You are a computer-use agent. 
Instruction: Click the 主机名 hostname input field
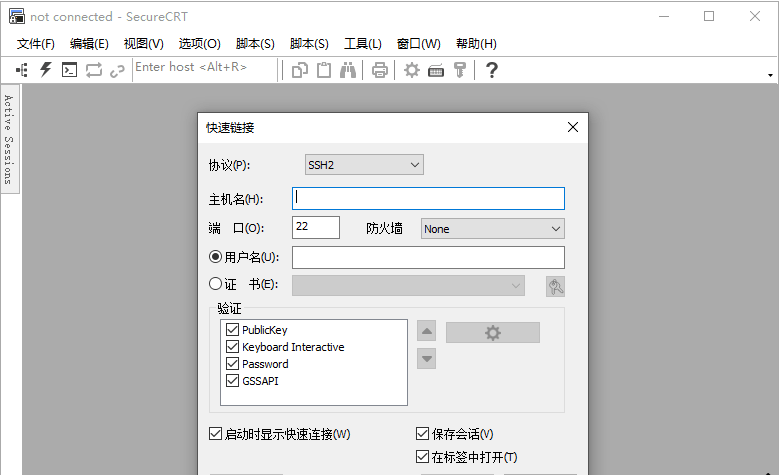[x=428, y=198]
